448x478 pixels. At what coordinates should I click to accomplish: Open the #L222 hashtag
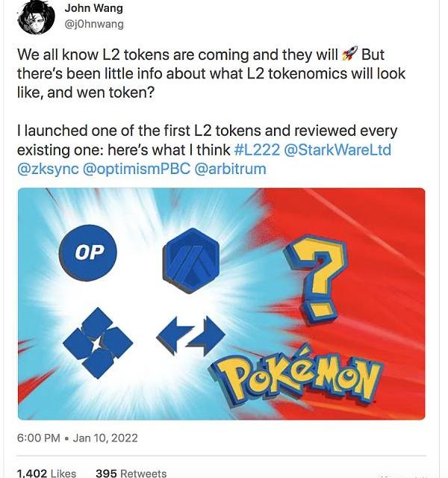[257, 149]
